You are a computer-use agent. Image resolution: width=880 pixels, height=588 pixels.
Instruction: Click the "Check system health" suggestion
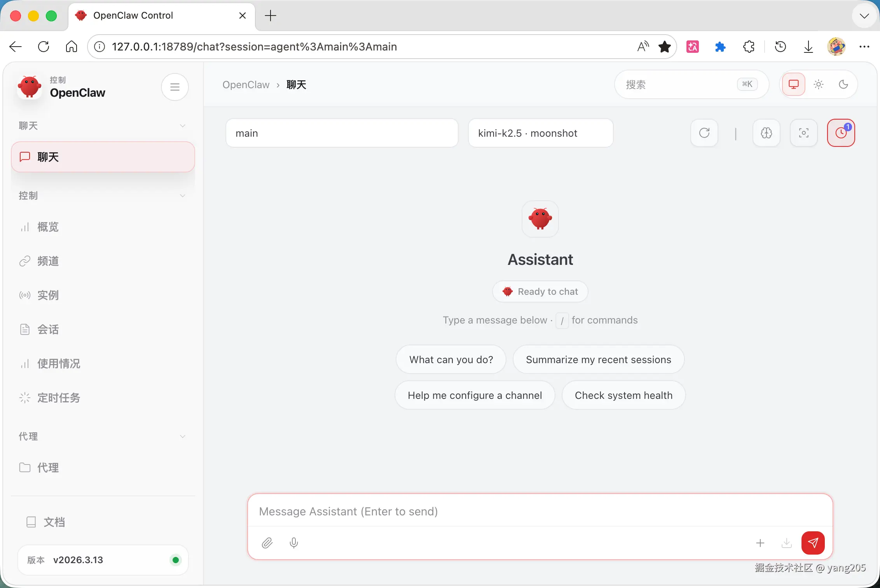623,395
